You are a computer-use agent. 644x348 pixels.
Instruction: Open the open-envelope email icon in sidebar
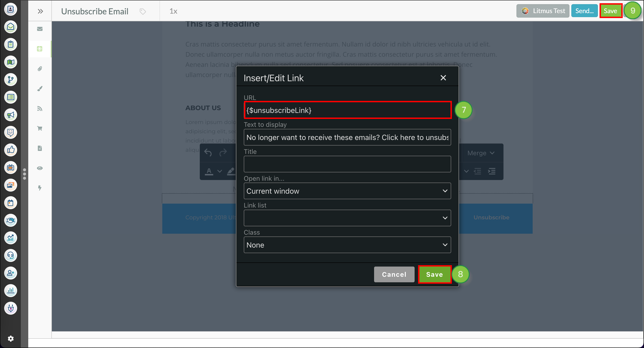tap(10, 27)
